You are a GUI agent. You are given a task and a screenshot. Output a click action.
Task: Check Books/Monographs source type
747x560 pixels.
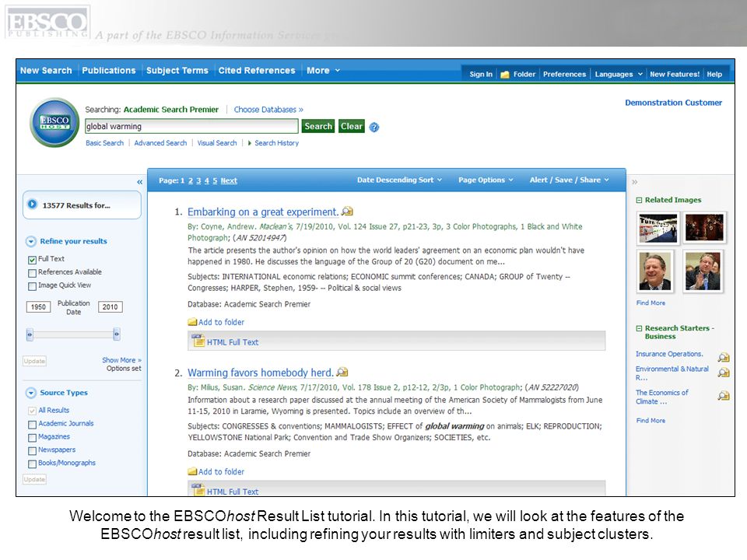pos(32,464)
